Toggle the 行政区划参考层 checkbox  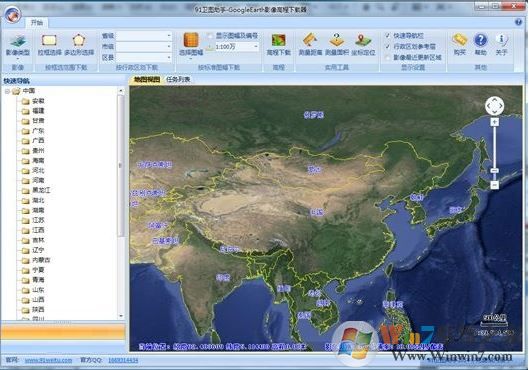[x=388, y=46]
